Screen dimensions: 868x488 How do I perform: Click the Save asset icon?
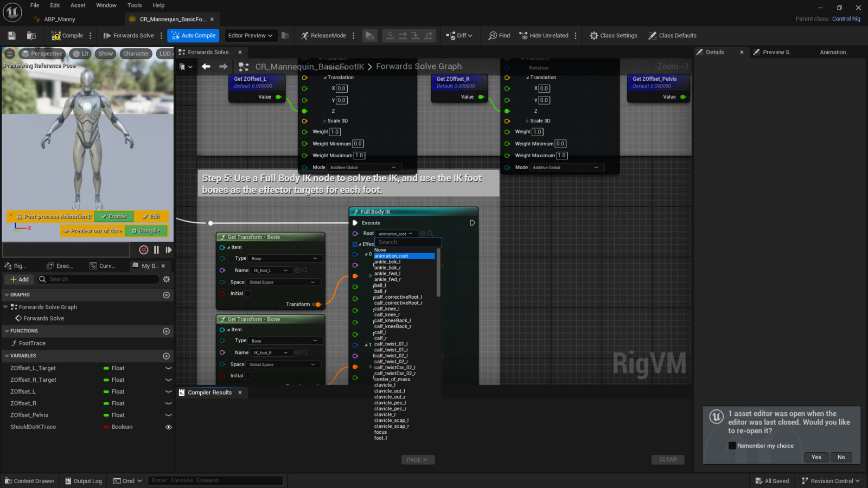(11, 36)
